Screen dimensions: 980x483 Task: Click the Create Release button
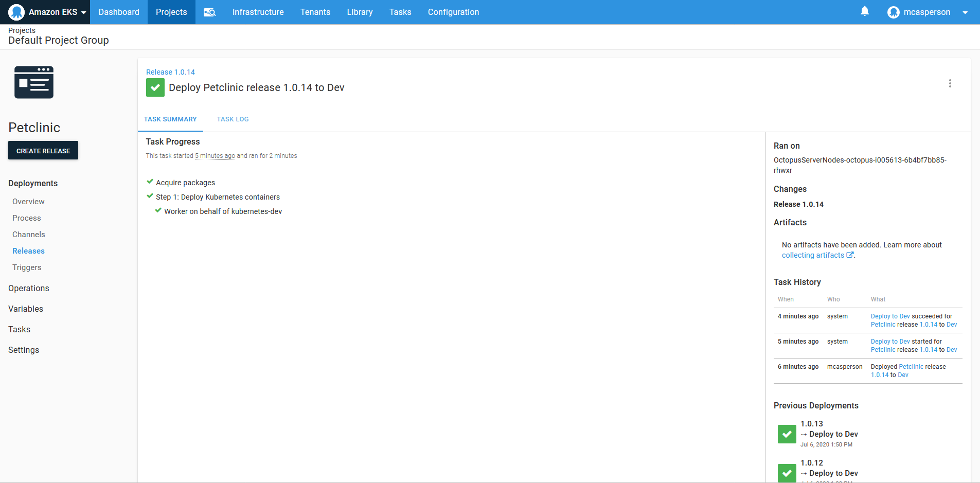tap(43, 151)
